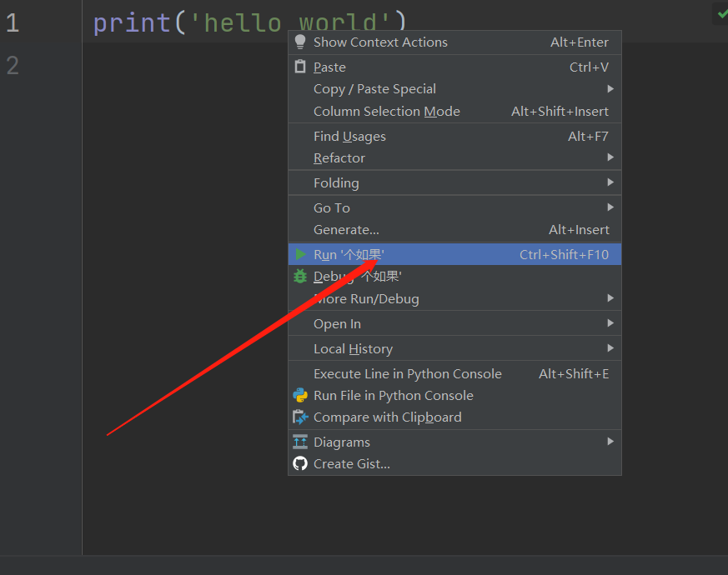Click the green bug Debug icon
Image resolution: width=728 pixels, height=575 pixels.
pos(300,276)
